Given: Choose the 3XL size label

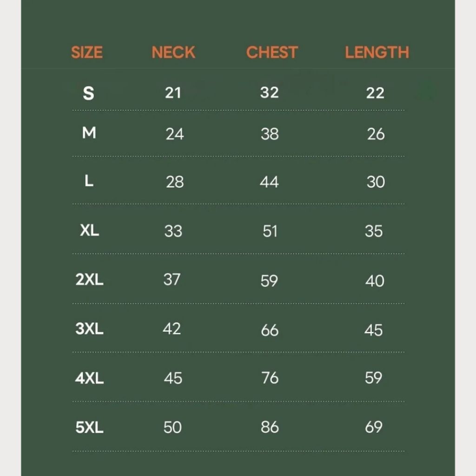Looking at the screenshot, I should (x=89, y=329).
